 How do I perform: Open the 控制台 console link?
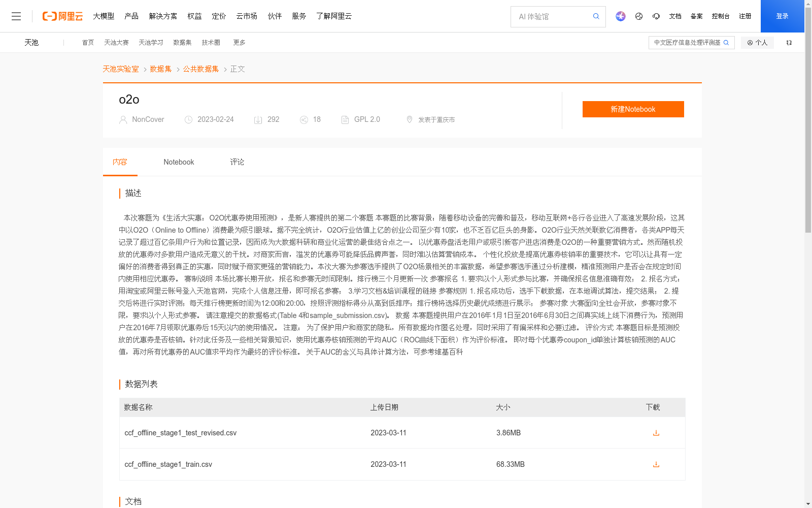(x=721, y=16)
